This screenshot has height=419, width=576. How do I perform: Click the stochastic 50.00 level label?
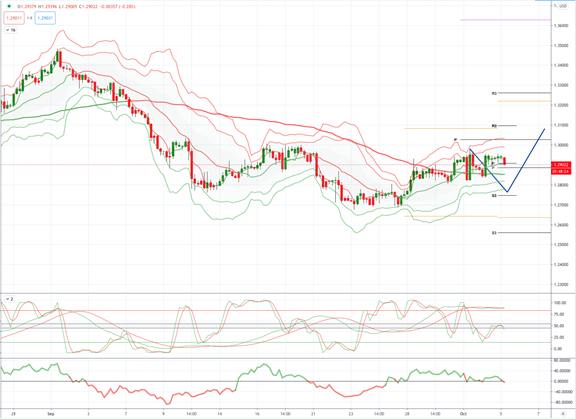pyautogui.click(x=559, y=326)
